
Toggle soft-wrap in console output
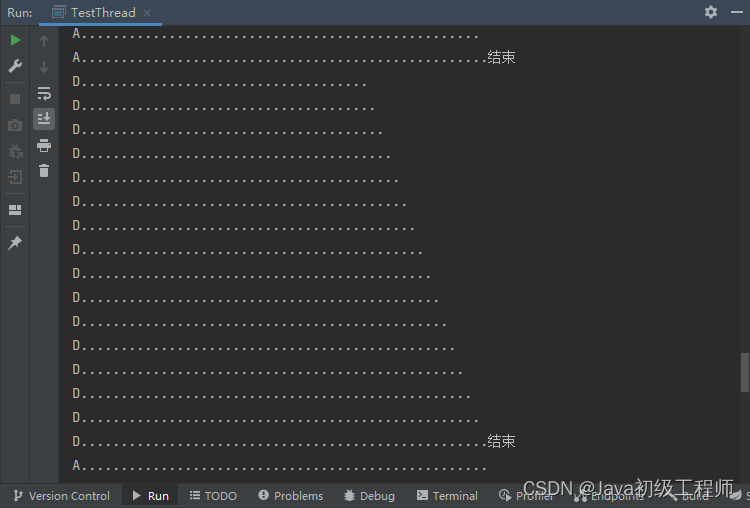click(44, 93)
